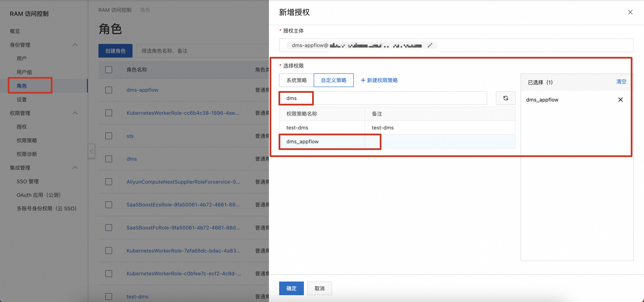Switch to the 系统策略 tab
Screen dimensions: 644x302
click(296, 80)
